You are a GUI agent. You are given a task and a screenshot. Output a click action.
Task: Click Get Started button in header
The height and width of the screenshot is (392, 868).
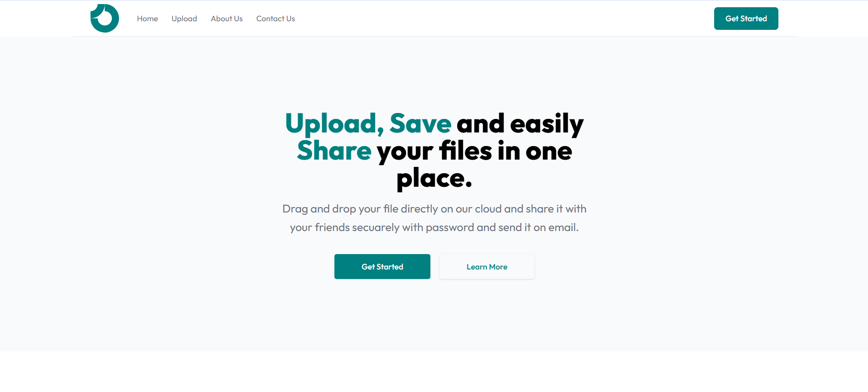746,19
